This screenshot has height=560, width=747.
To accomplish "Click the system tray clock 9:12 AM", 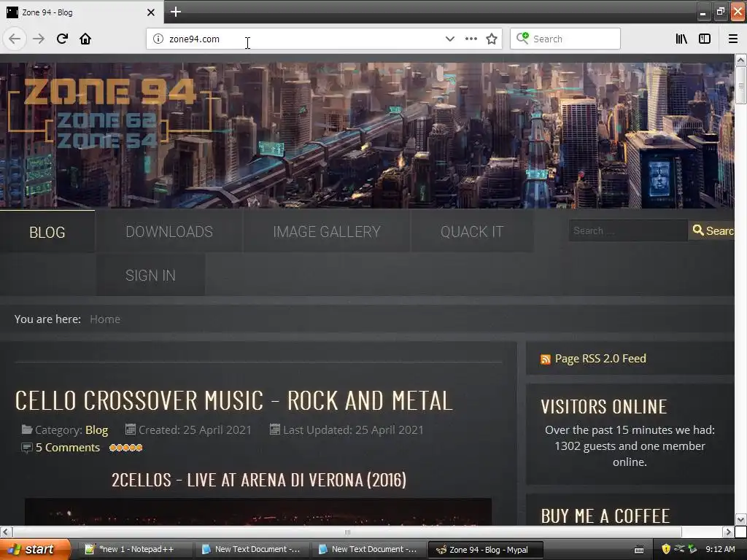I will tap(720, 549).
